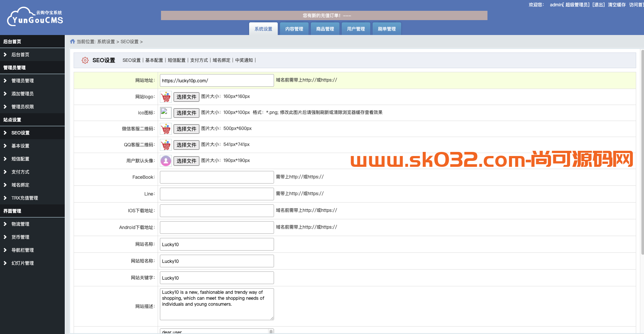Click chevron next to 基本设置
644x334 pixels.
tap(5, 146)
